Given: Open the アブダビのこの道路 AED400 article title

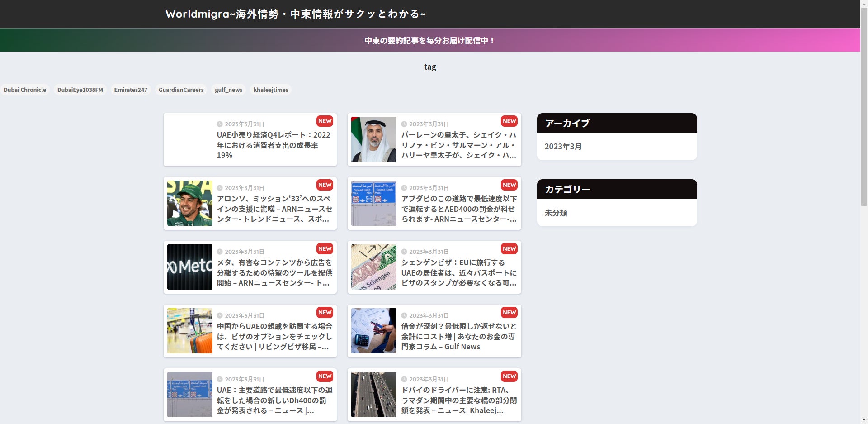Looking at the screenshot, I should tap(458, 209).
